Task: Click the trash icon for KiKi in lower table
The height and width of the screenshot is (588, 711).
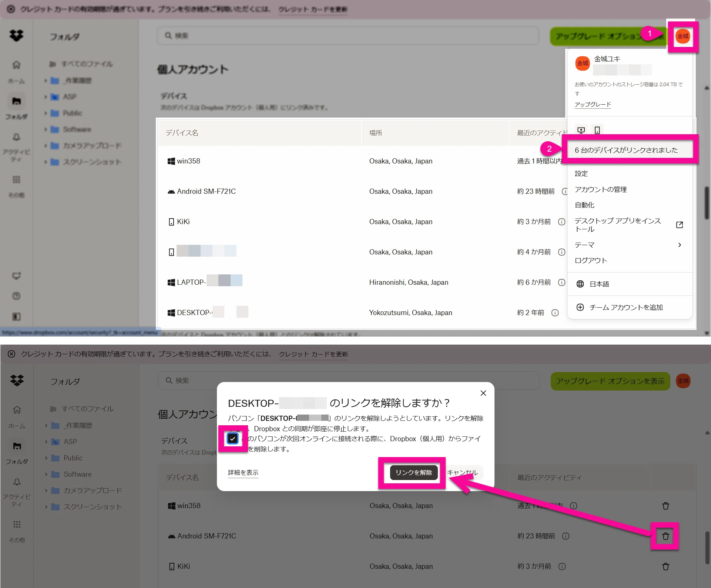Action: point(665,567)
